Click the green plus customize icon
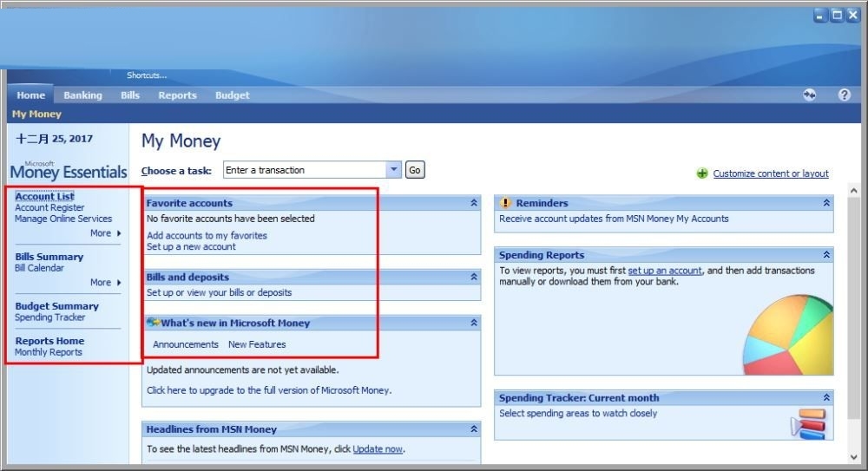Screen dimensions: 868x471 point(702,173)
